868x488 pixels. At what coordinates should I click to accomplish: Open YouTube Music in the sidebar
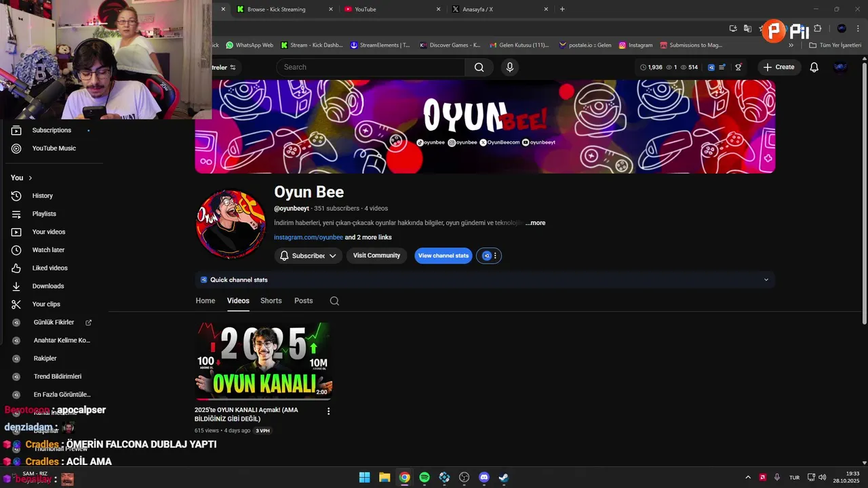point(54,148)
